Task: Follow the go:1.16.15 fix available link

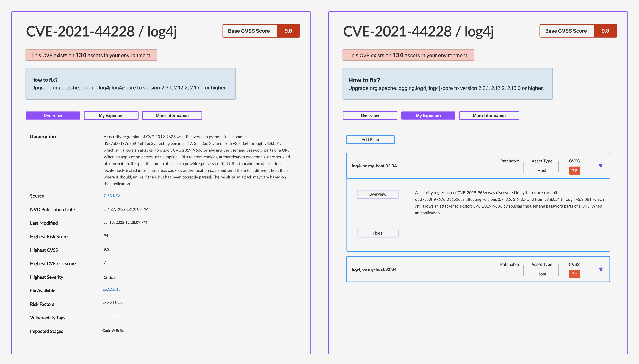Action: pos(112,289)
